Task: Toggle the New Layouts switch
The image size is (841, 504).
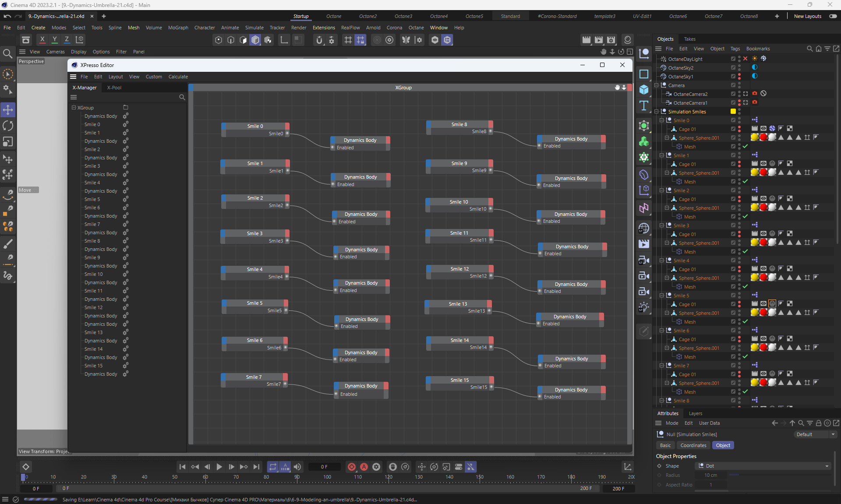Action: [x=833, y=16]
